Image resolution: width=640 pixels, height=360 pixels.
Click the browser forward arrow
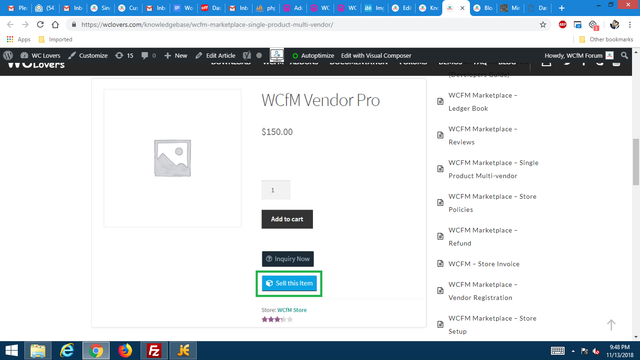tap(25, 24)
